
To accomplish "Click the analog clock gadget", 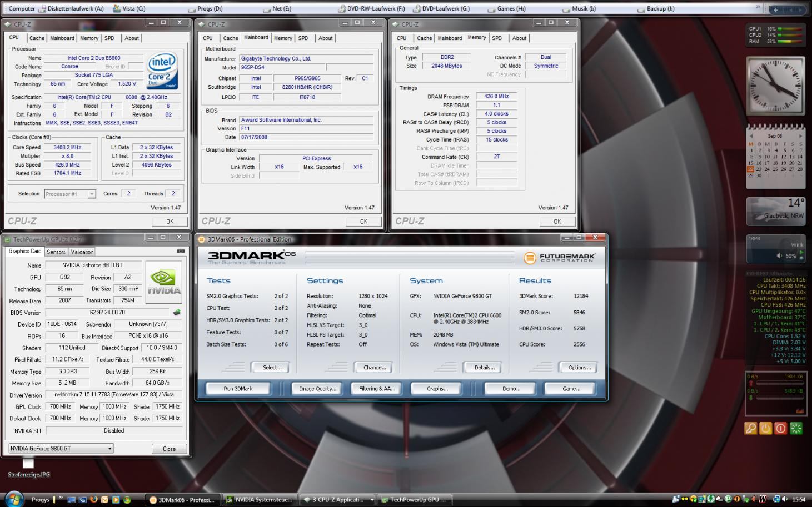I will [x=775, y=85].
